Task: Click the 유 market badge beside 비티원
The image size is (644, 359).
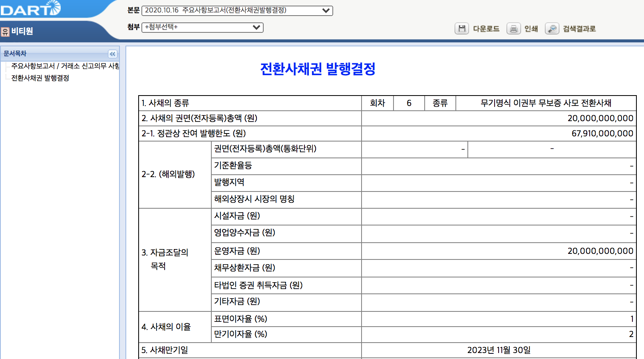Action: click(5, 32)
